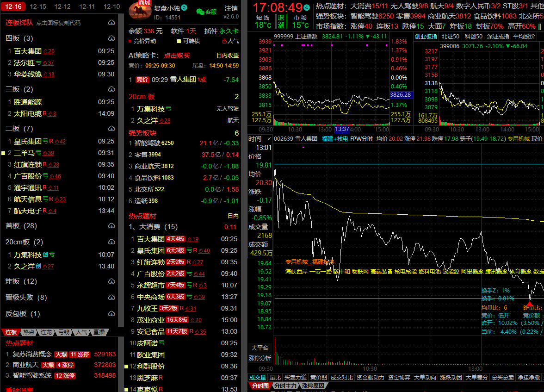
Task: Select the 北证50 index tab
Action: pyautogui.click(x=450, y=36)
